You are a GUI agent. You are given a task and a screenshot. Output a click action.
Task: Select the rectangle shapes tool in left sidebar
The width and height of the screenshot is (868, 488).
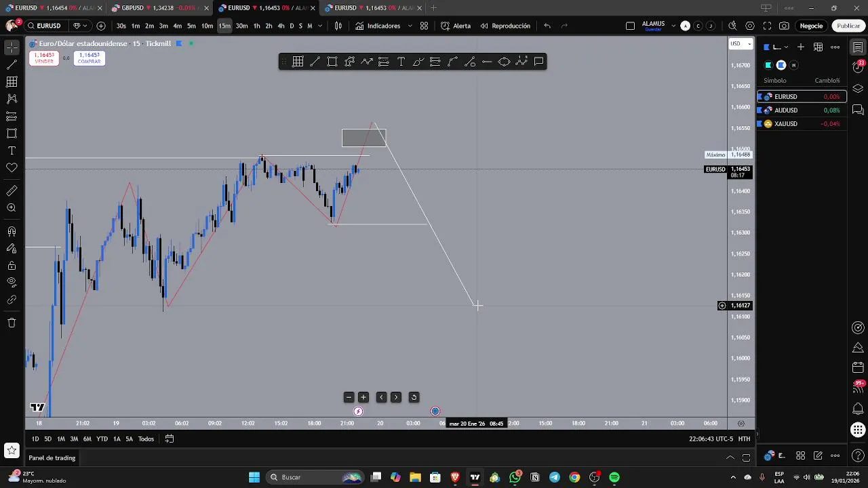(x=12, y=134)
